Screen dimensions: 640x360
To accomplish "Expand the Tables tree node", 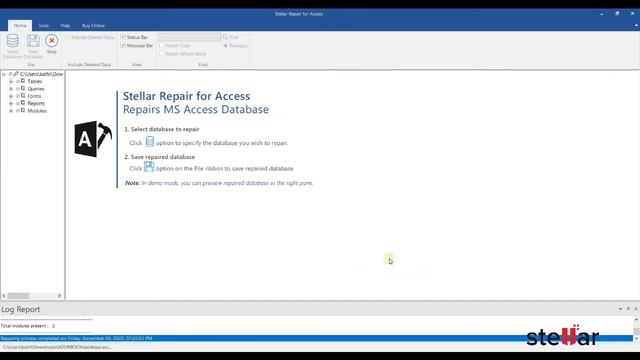I will tap(11, 81).
